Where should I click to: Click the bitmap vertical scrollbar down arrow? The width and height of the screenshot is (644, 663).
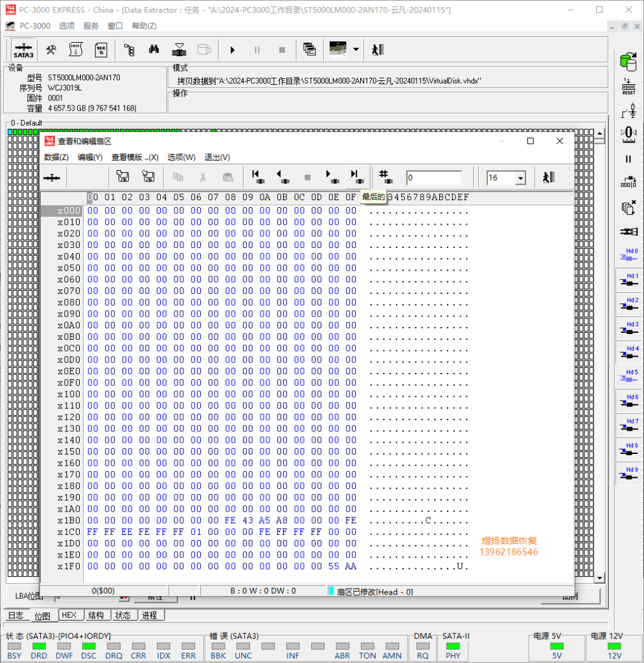[599, 578]
